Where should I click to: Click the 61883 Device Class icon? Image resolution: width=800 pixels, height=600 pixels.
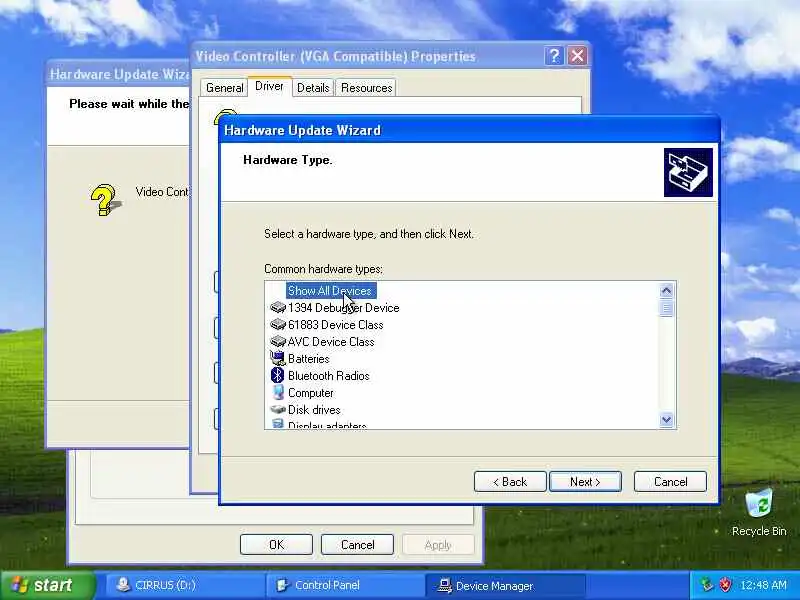click(278, 324)
